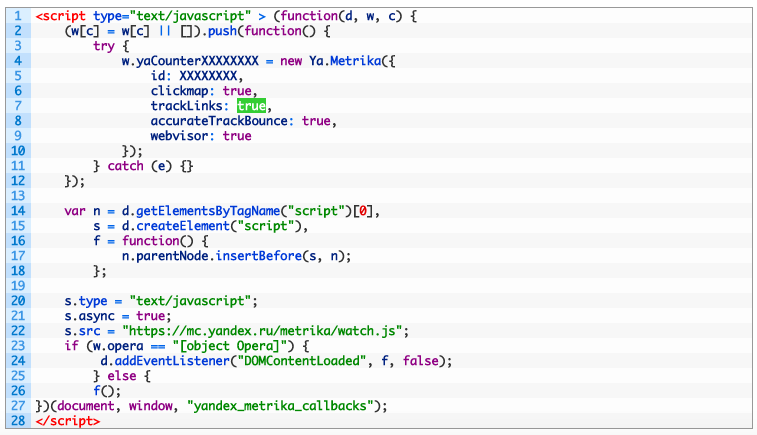The width and height of the screenshot is (757, 435).
Task: Click line number 22 in the gutter
Action: point(18,331)
